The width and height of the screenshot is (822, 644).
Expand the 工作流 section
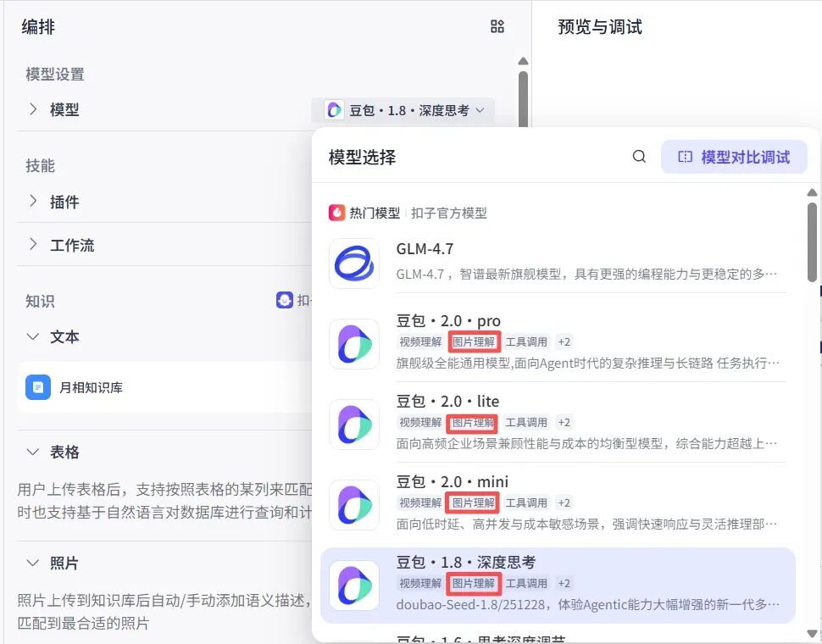point(33,244)
